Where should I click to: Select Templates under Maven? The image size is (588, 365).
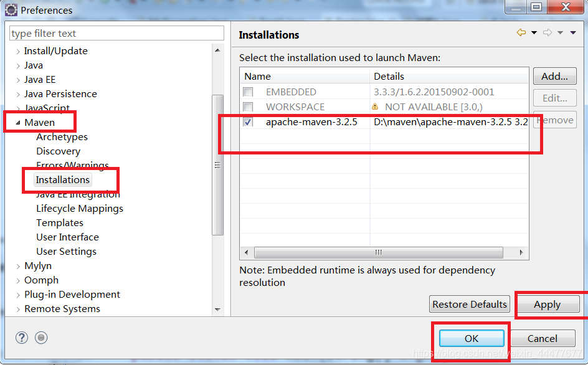point(60,223)
